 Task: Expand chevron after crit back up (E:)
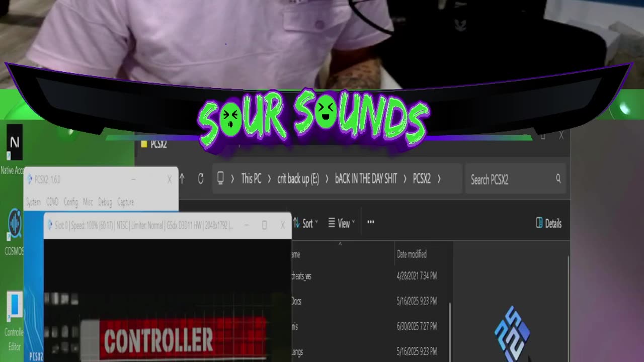[327, 178]
